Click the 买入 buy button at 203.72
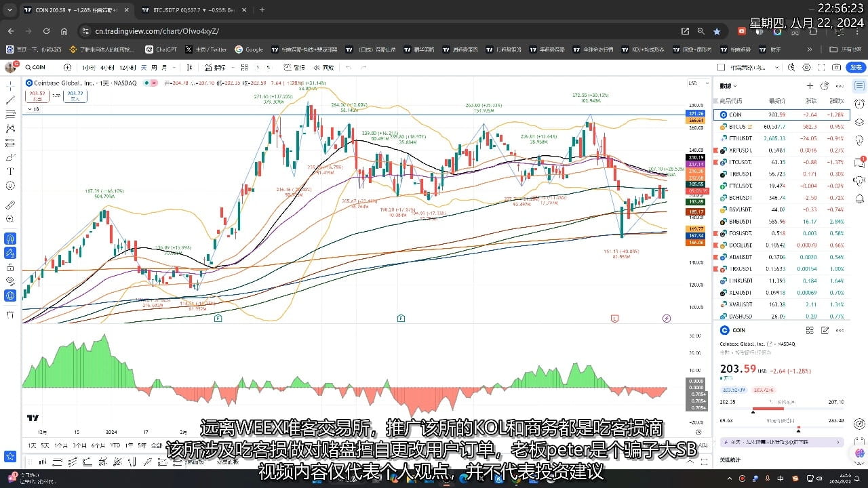868x488 pixels. pyautogui.click(x=75, y=96)
